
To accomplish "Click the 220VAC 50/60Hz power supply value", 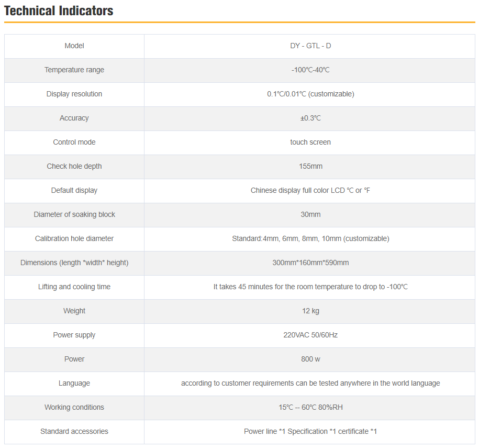I will [x=310, y=335].
